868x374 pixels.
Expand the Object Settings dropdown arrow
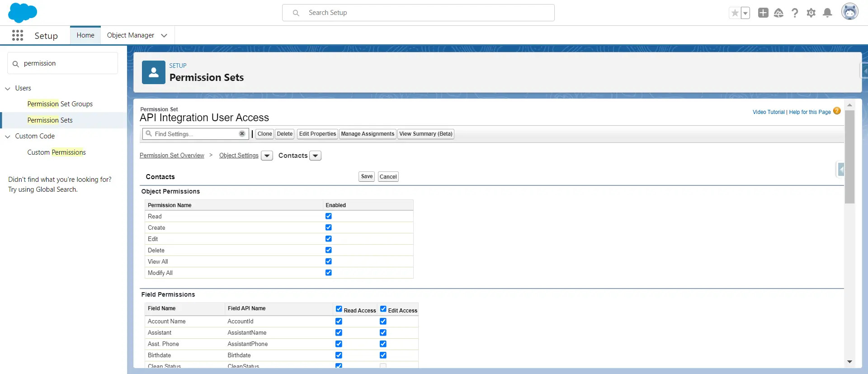pyautogui.click(x=267, y=156)
